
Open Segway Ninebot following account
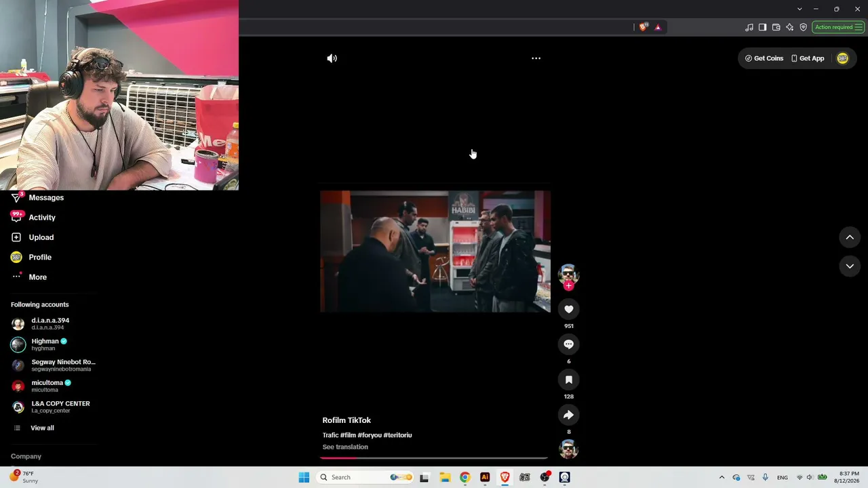pyautogui.click(x=54, y=365)
